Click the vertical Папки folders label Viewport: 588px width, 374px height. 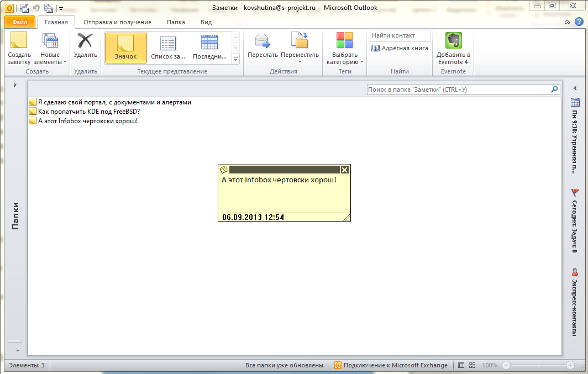click(x=15, y=216)
